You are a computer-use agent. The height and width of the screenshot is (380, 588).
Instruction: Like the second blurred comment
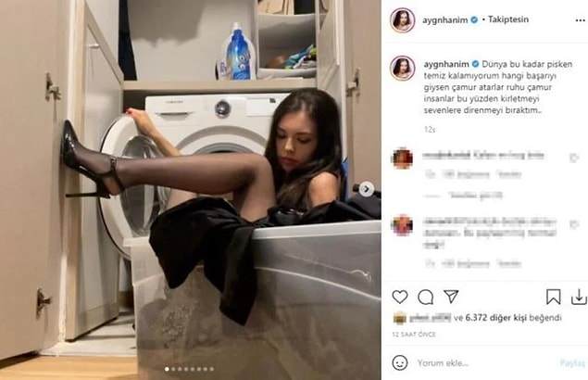click(574, 224)
